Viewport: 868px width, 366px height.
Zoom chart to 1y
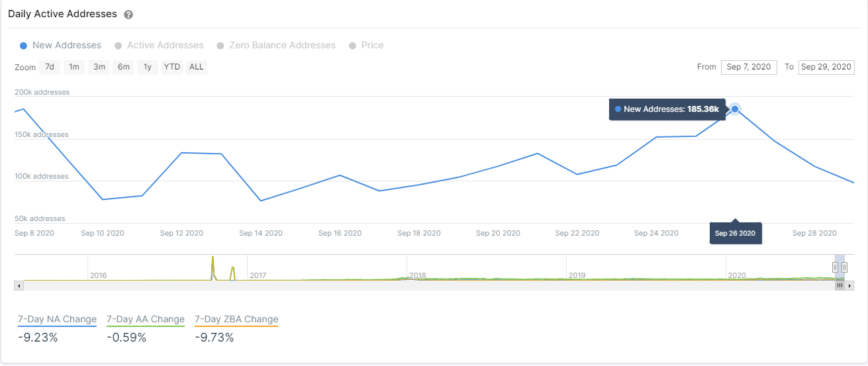coord(148,67)
